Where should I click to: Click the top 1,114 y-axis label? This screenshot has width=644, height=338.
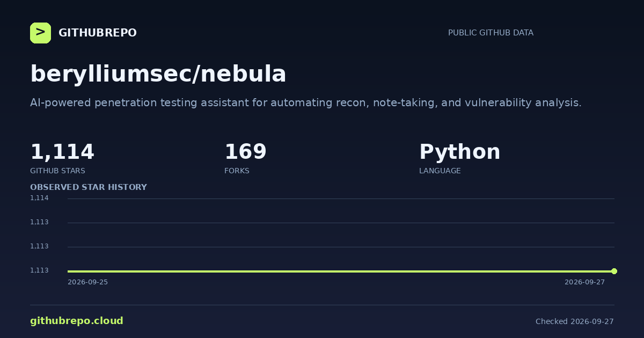[39, 198]
